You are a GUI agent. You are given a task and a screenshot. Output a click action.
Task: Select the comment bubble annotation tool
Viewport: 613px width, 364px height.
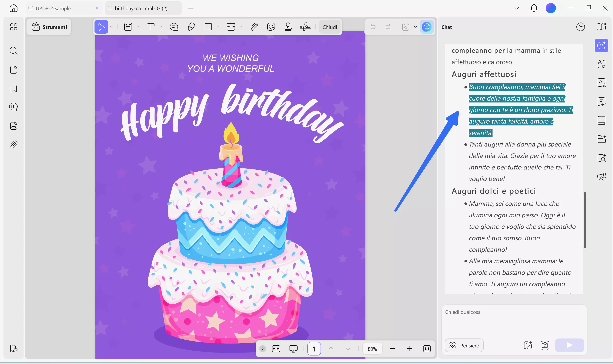coord(173,27)
